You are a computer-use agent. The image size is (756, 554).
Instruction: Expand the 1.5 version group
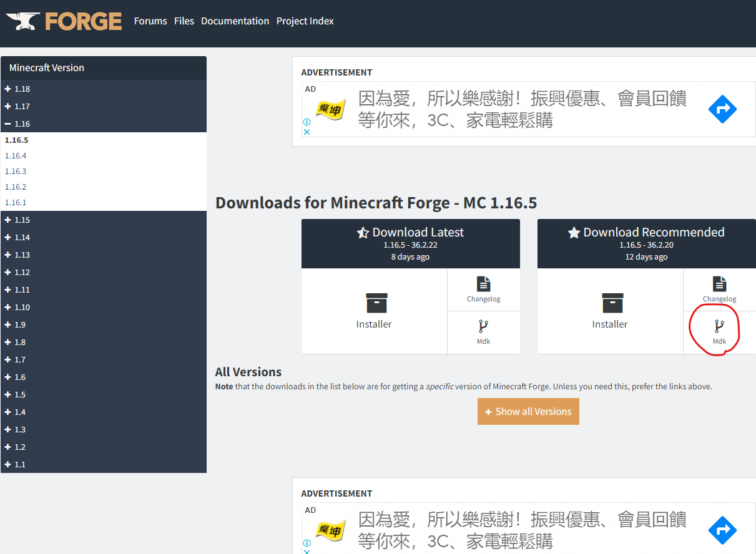coord(104,394)
